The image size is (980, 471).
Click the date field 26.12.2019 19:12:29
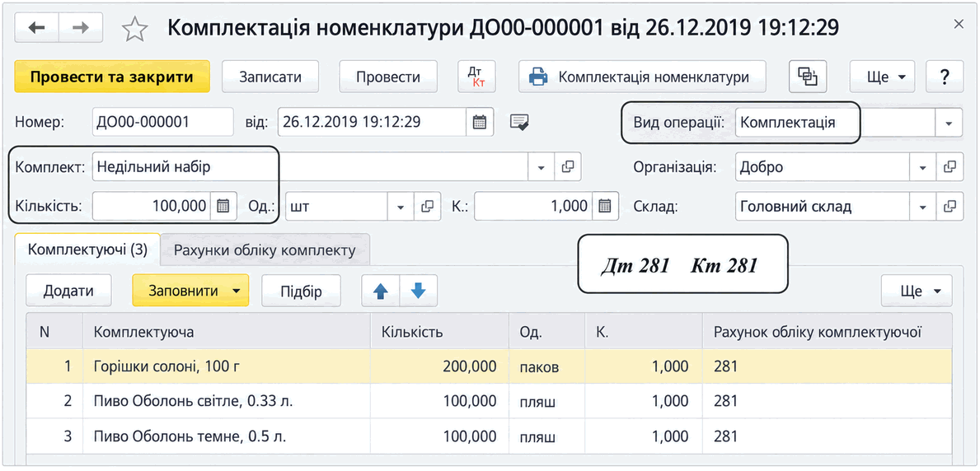(372, 122)
